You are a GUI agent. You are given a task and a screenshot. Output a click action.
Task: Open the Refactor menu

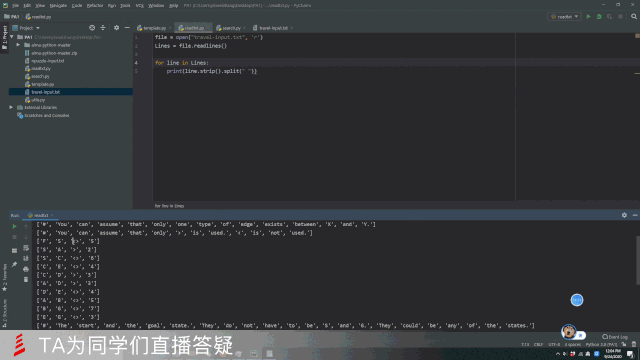95,5
